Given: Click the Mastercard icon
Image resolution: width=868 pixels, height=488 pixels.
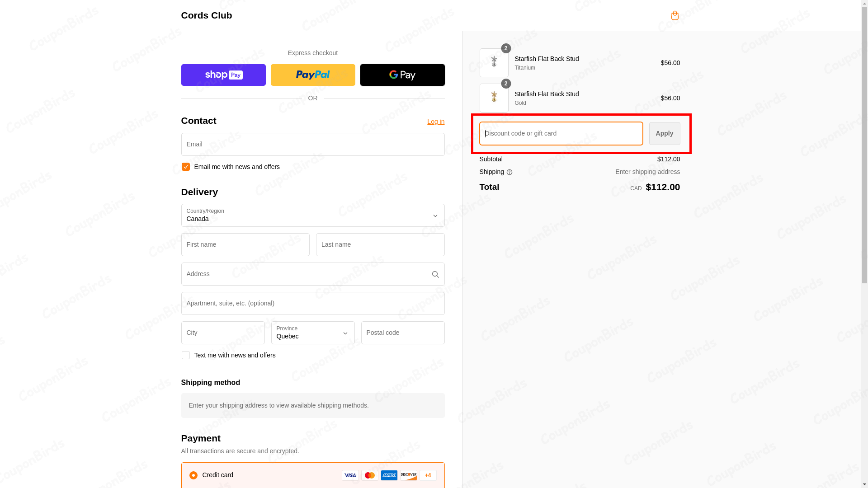Looking at the screenshot, I should [x=369, y=475].
